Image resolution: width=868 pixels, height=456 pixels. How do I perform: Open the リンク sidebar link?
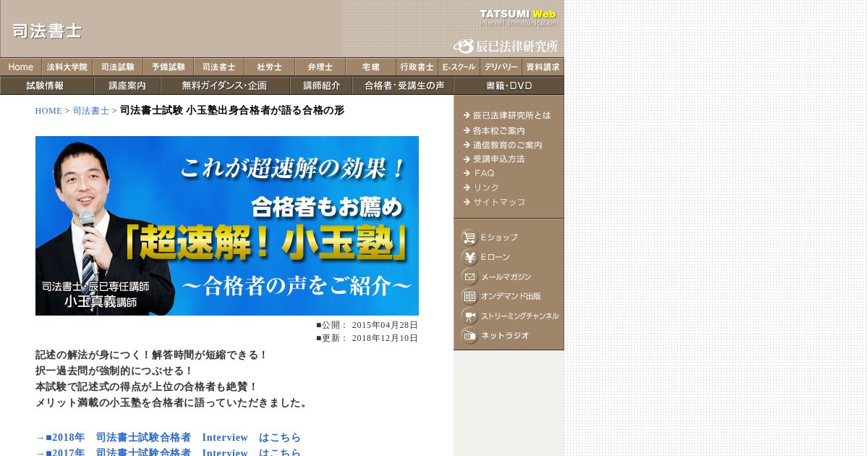(x=482, y=187)
